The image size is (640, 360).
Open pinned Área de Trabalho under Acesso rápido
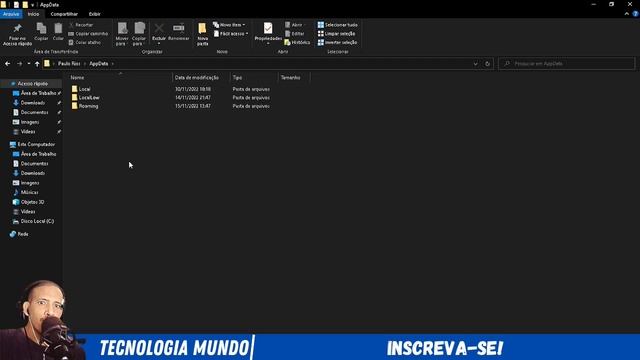pos(38,93)
